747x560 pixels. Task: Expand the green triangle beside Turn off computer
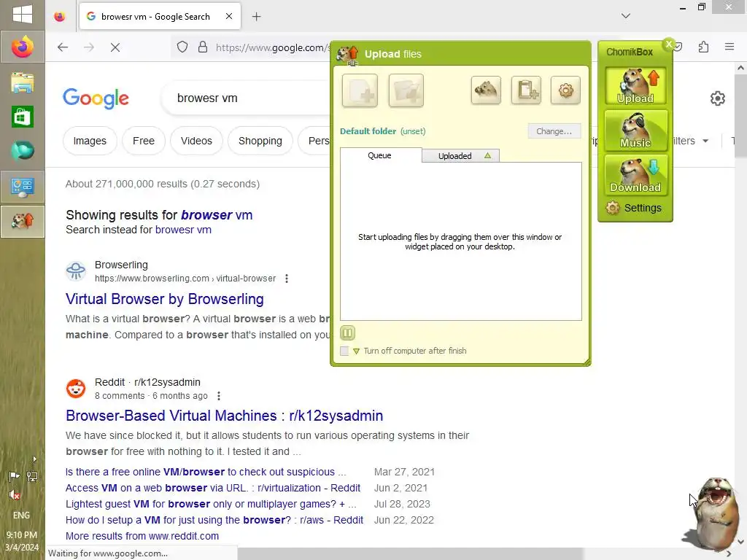(x=356, y=351)
